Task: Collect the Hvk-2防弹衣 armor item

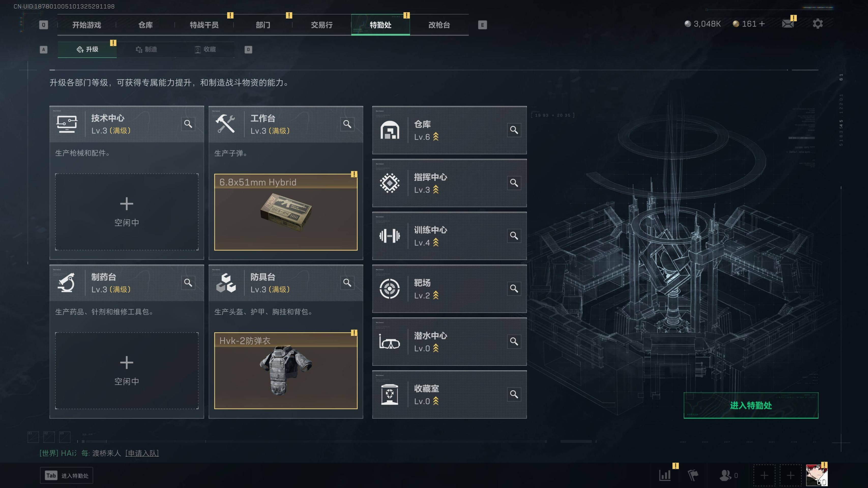Action: tap(286, 371)
